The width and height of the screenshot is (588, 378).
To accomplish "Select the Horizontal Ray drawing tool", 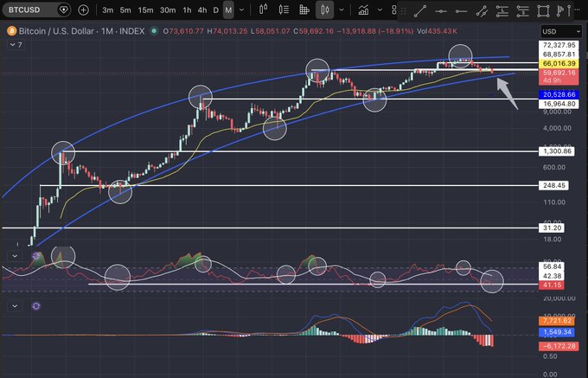I will pos(461,11).
